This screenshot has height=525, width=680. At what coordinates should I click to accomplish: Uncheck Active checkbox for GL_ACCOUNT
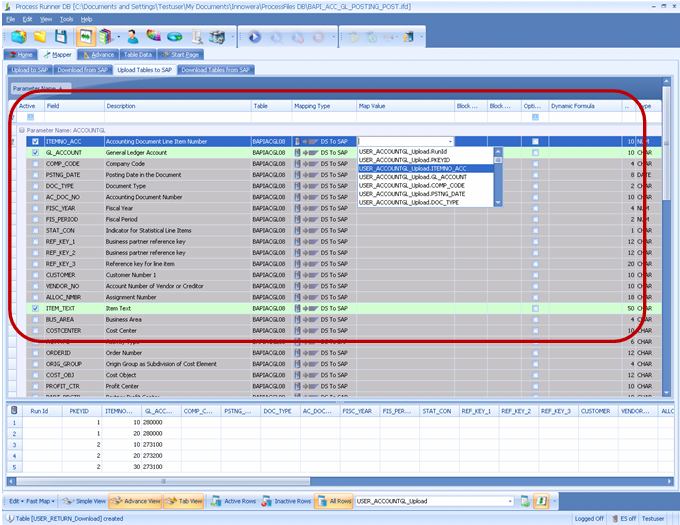tap(36, 153)
